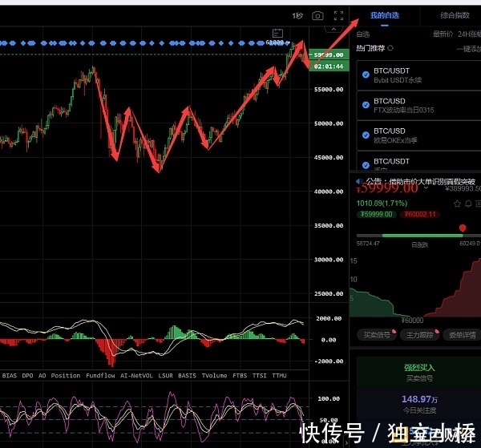Image resolution: width=481 pixels, height=448 pixels.
Task: Click the green daily range progress bar
Action: click(422, 236)
